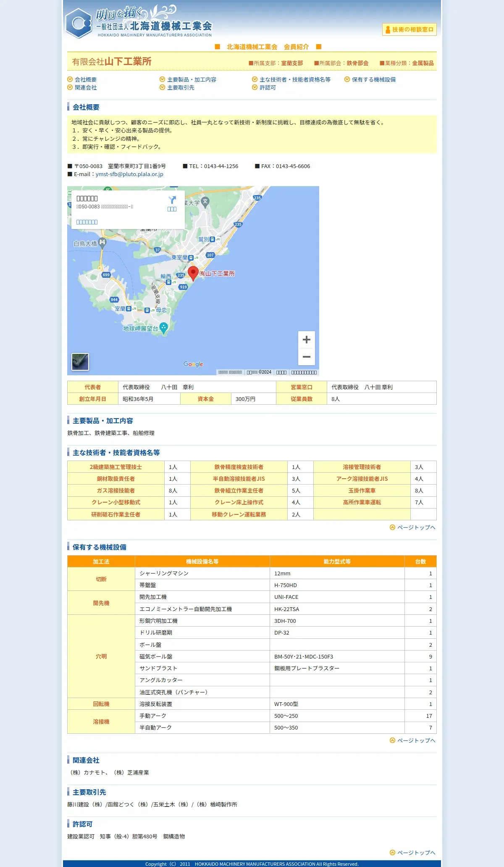Select the 鉄骨部会 division text
Screen dimensions: 504x867
pos(357,63)
